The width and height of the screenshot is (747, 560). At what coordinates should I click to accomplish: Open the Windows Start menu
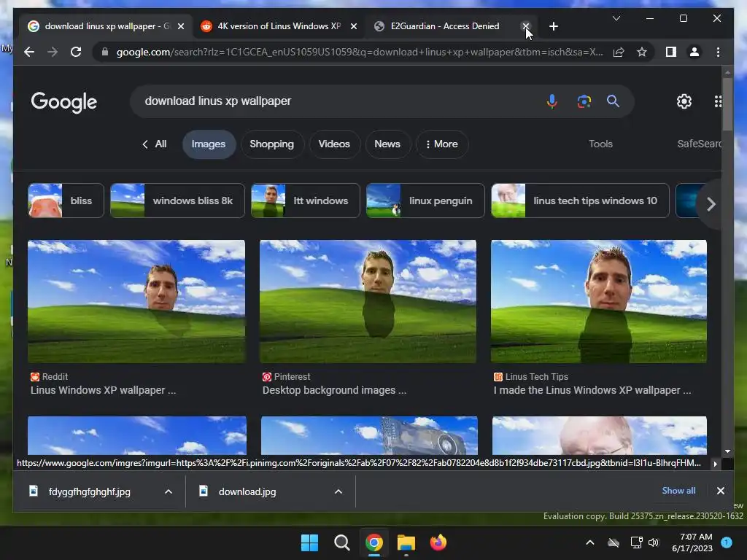(309, 542)
